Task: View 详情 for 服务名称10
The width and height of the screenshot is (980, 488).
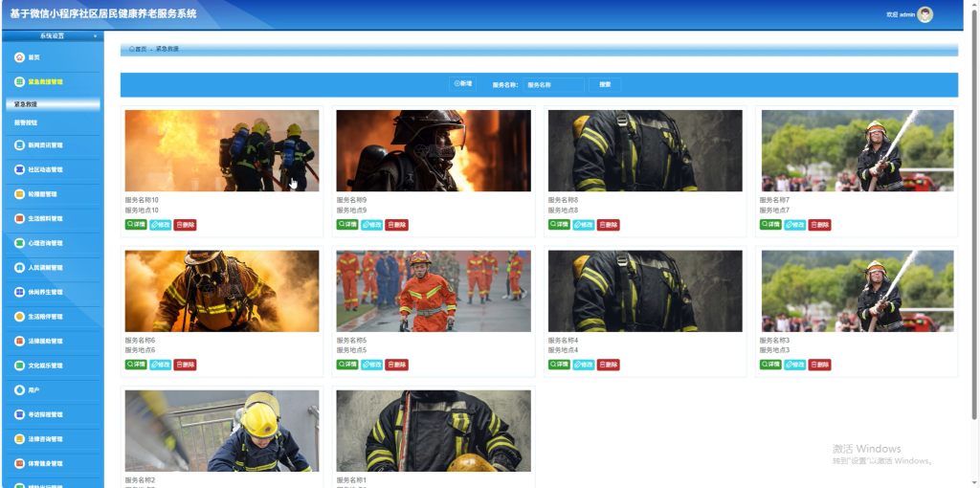Action: tap(136, 224)
